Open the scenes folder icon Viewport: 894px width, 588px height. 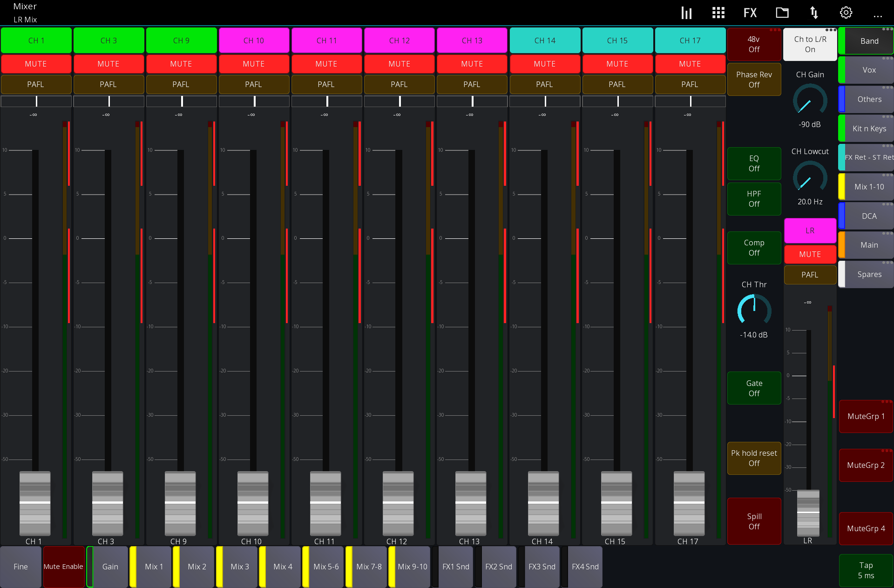(782, 13)
